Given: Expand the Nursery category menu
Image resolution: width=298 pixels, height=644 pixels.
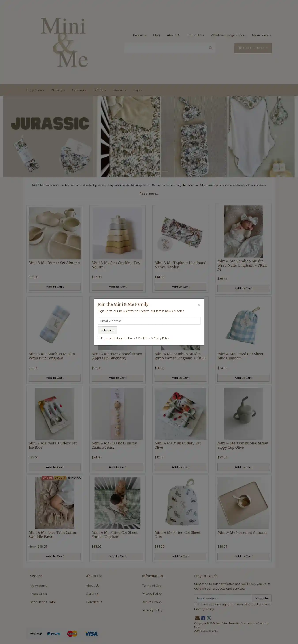Looking at the screenshot, I should click(x=58, y=90).
